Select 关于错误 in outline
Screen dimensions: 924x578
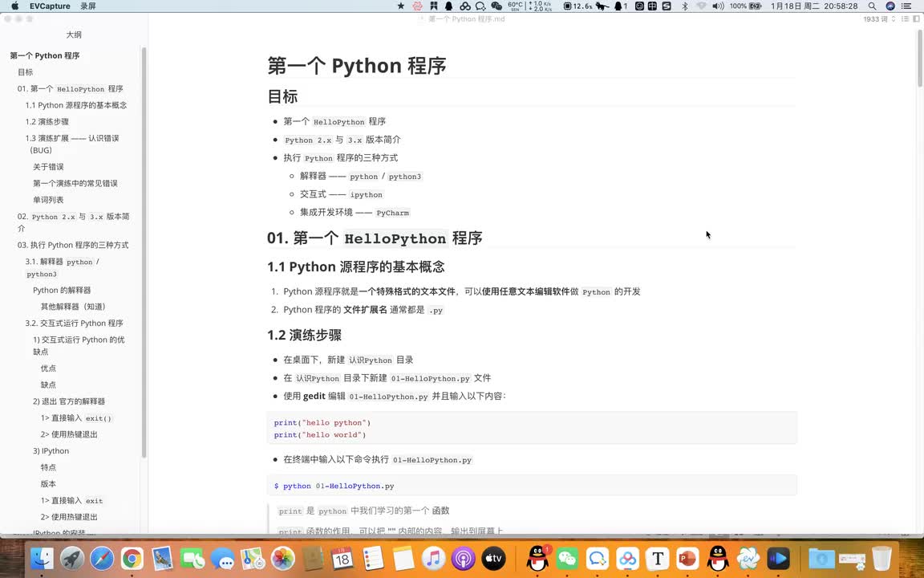tap(48, 167)
